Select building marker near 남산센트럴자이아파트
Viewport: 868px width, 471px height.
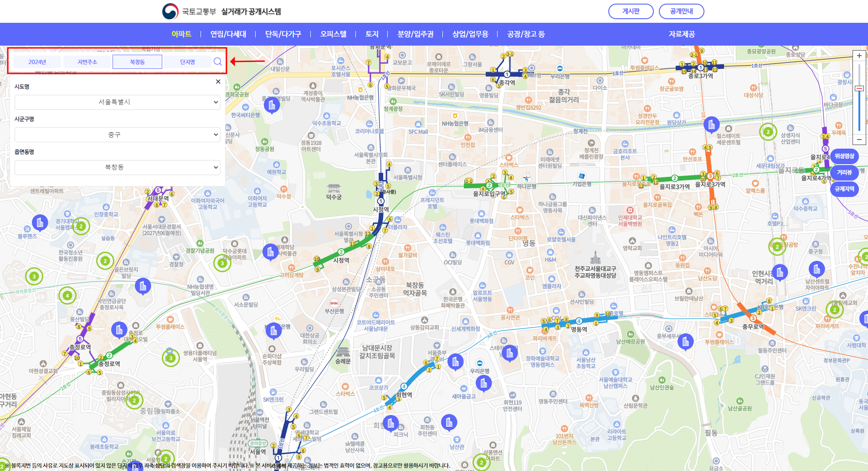click(817, 270)
